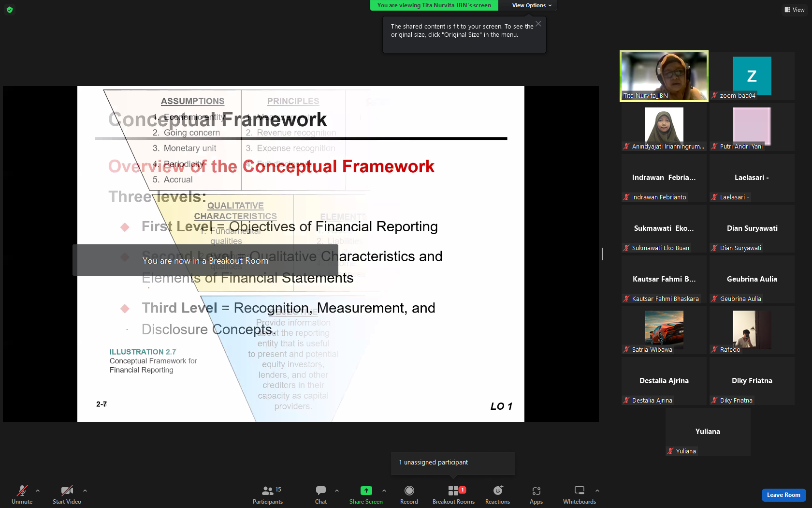The image size is (812, 508).
Task: Click muted mic icon beside Kautsar Fahmi Bhaskara
Action: point(626,299)
